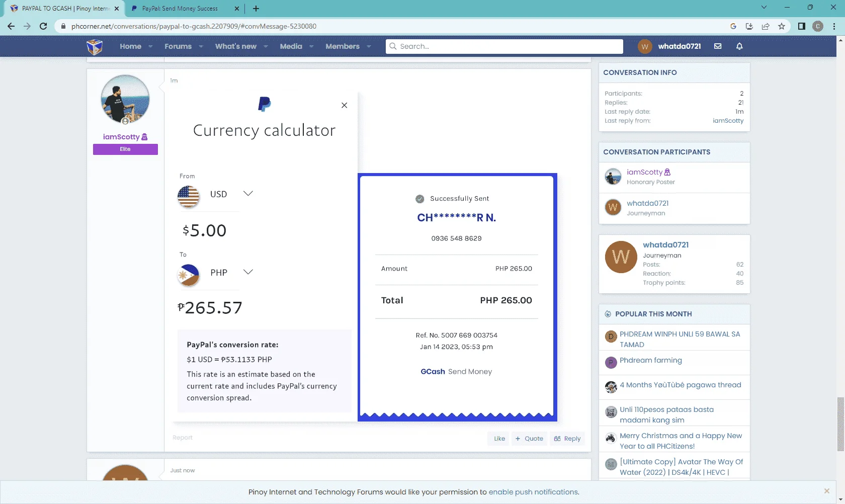Open whatda0721 in Conversation Participants
Screen dimensions: 845x504
click(648, 203)
